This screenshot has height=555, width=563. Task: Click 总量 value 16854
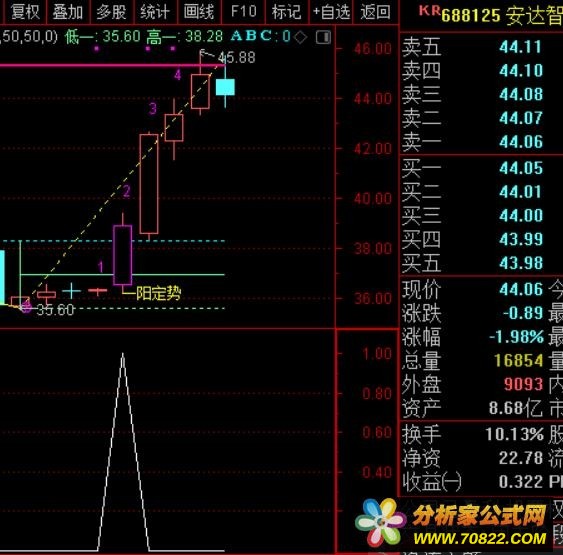point(518,360)
